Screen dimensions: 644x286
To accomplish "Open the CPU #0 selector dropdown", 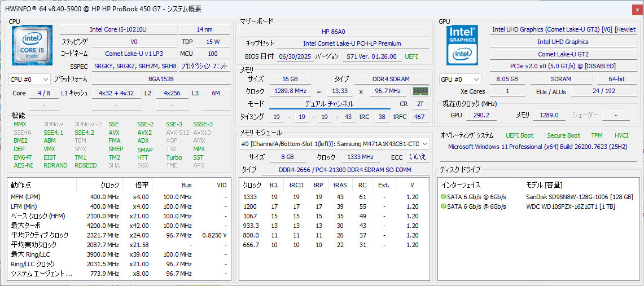I will 30,80.
